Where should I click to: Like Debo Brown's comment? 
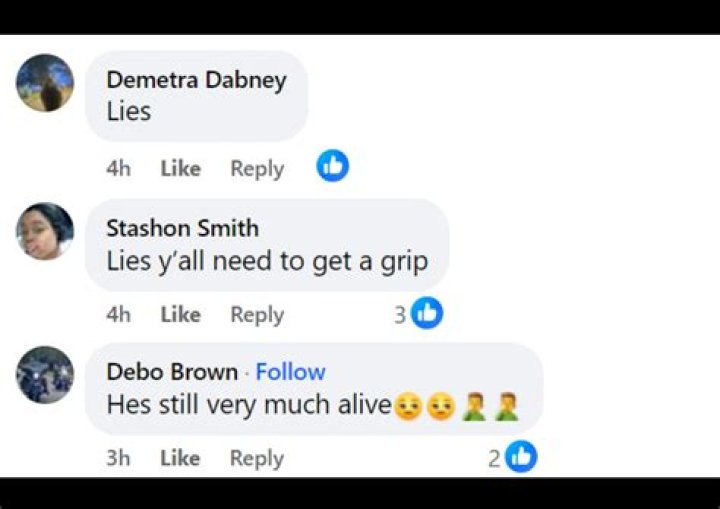coord(180,458)
